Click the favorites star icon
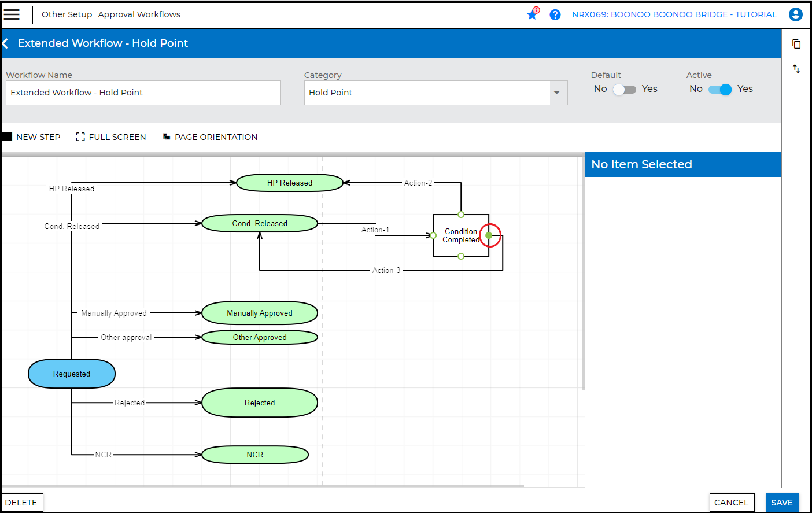 (532, 14)
